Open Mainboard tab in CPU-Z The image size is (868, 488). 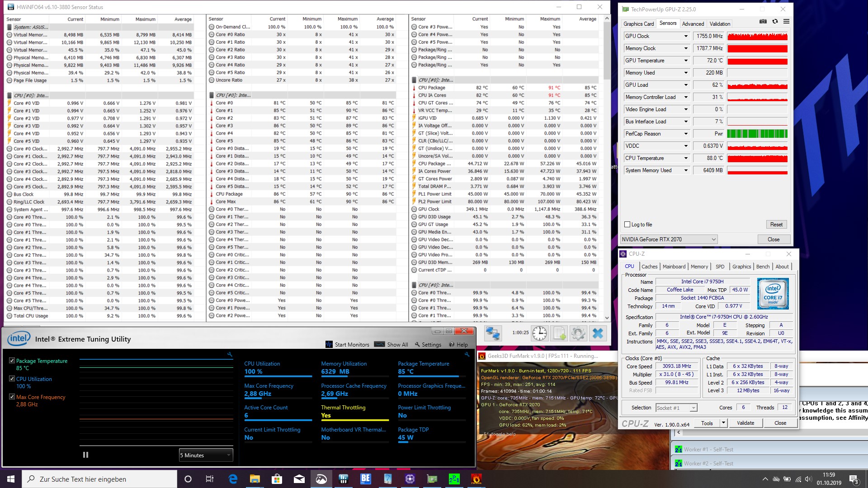click(674, 267)
